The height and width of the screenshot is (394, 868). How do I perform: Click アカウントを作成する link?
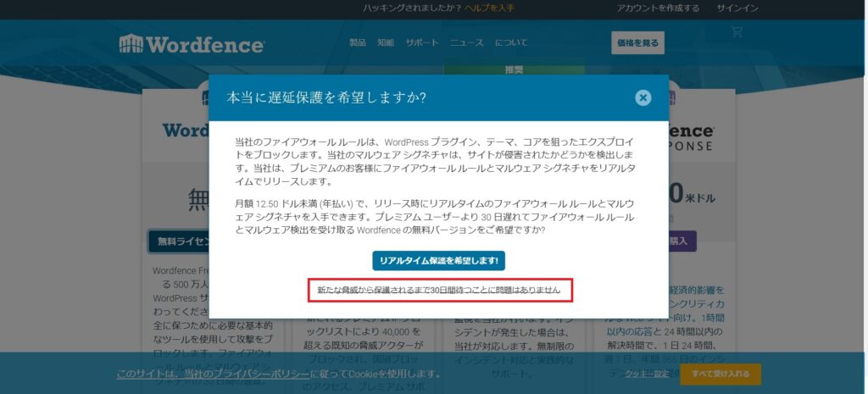point(658,8)
